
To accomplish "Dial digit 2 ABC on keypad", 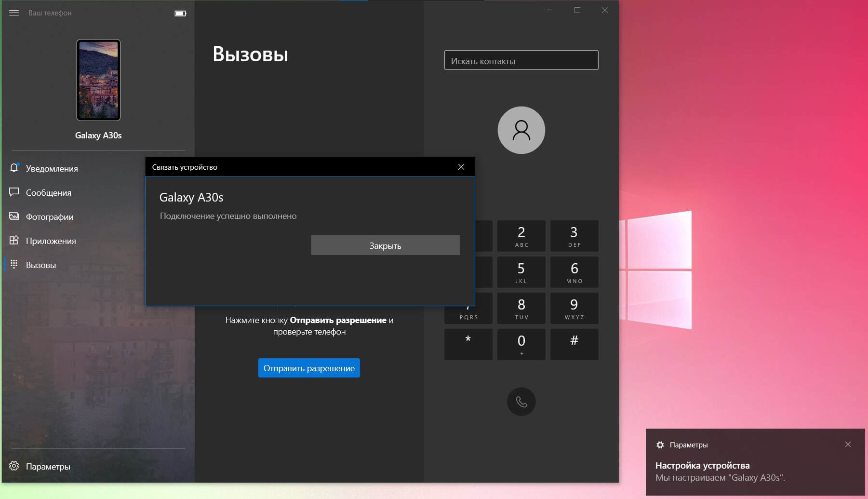I will click(x=521, y=236).
